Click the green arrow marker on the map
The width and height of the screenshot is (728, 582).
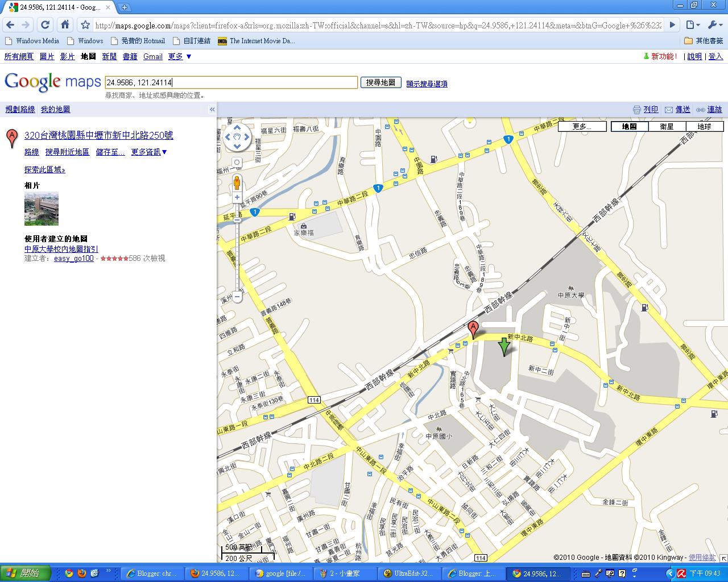tap(504, 347)
